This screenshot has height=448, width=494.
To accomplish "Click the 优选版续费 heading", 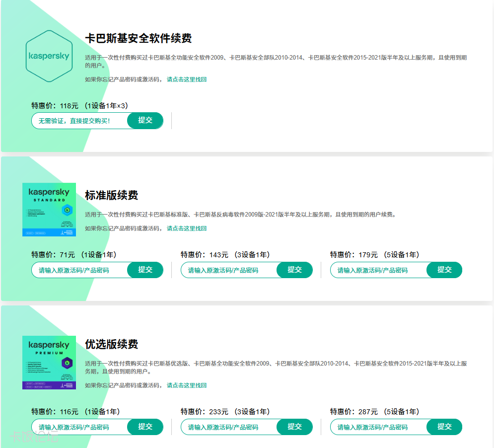I will pyautogui.click(x=112, y=344).
